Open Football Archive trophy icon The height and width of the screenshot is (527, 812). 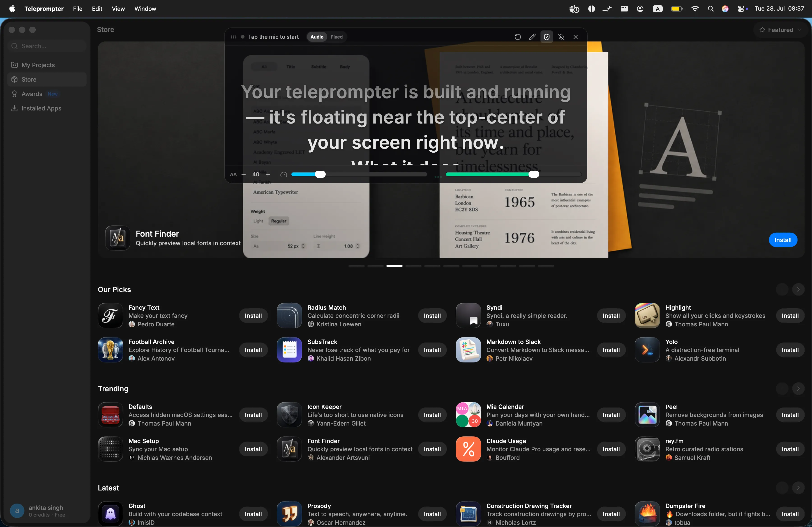point(110,350)
